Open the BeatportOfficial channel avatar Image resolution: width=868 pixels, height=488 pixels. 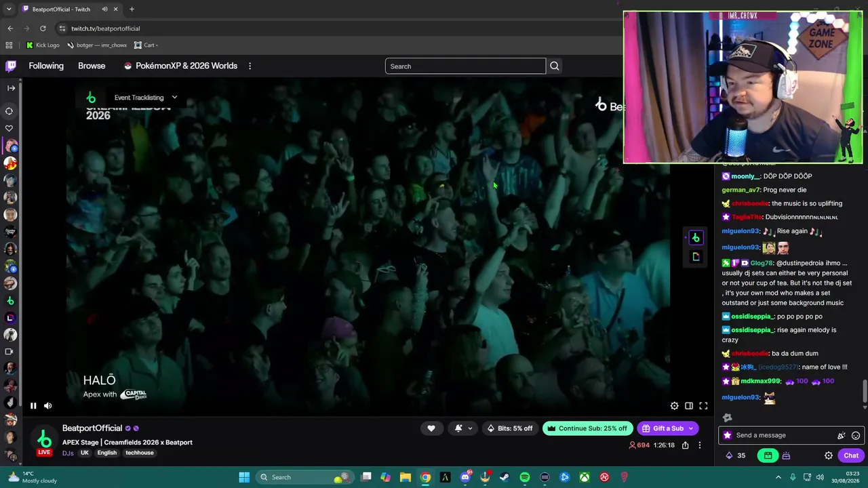(44, 439)
